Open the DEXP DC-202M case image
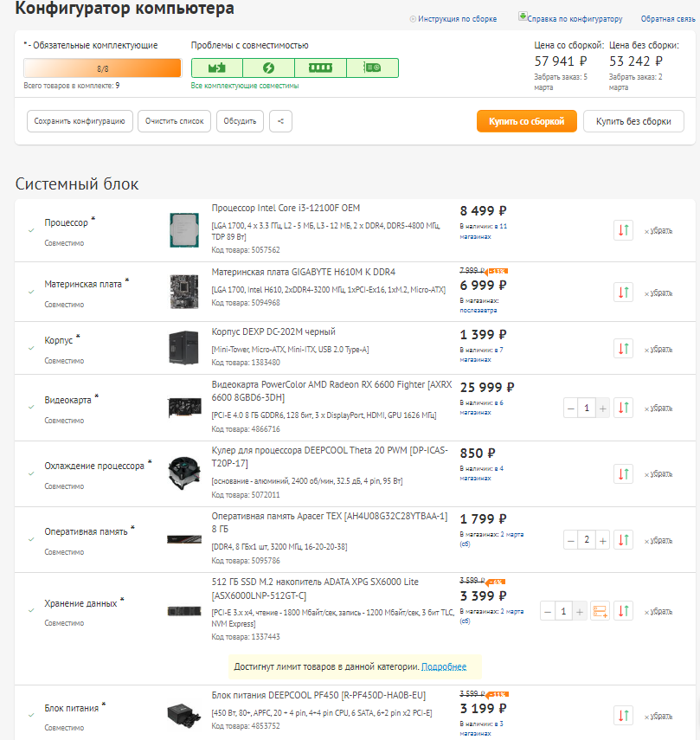Viewport: 700px width, 740px height. [x=184, y=348]
